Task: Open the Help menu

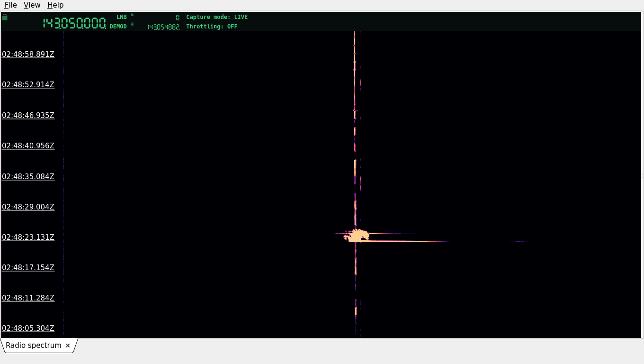Action: (x=55, y=5)
